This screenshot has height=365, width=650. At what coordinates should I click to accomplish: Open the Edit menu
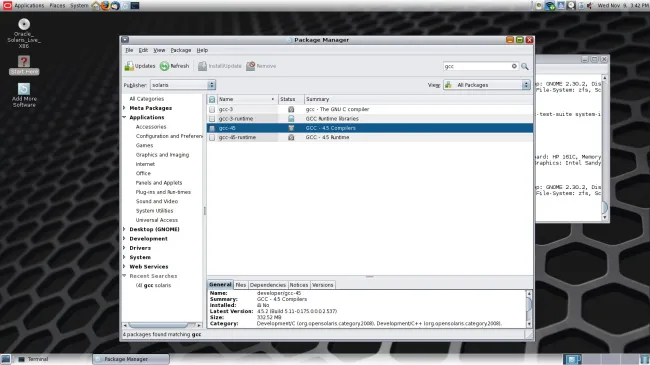[143, 50]
